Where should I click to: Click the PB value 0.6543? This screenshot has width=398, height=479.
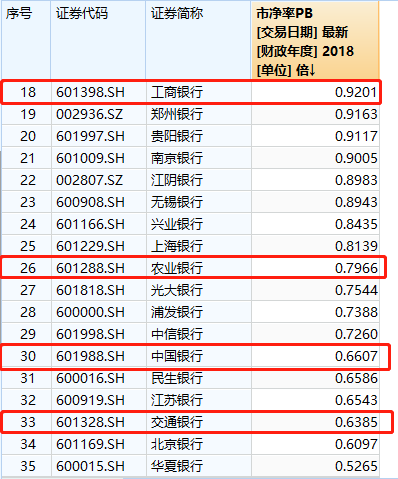tap(356, 400)
